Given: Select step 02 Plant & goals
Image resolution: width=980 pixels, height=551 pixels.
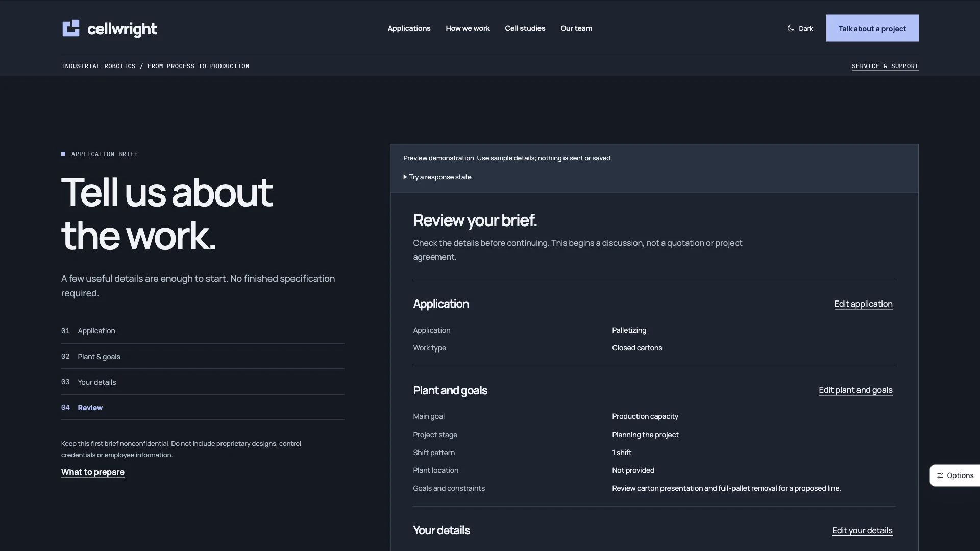Looking at the screenshot, I should [203, 357].
